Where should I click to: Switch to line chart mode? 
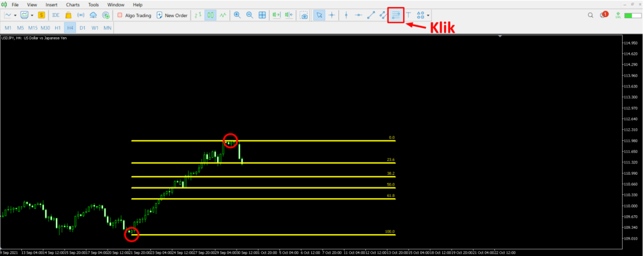click(x=223, y=14)
